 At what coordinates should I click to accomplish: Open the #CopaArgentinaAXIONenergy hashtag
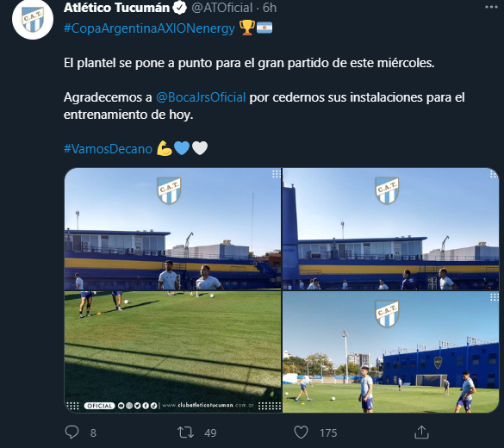tap(149, 28)
